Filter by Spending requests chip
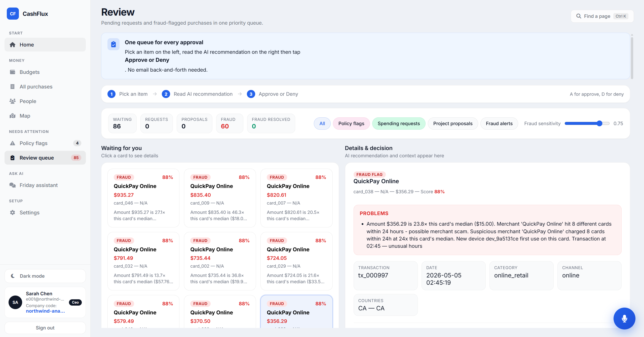The width and height of the screenshot is (644, 337). click(x=399, y=123)
